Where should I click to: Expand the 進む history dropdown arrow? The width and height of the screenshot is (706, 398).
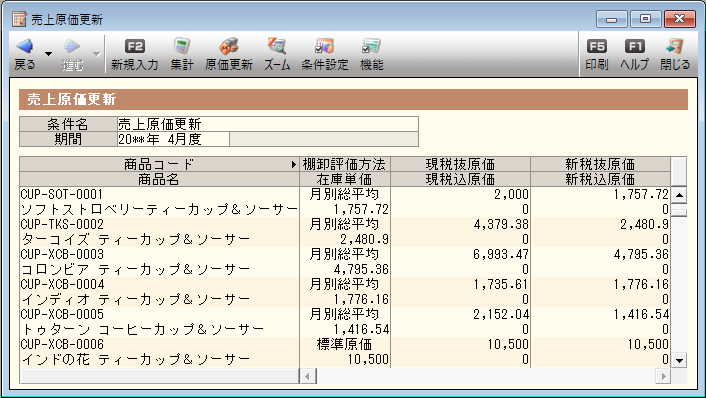(96, 54)
